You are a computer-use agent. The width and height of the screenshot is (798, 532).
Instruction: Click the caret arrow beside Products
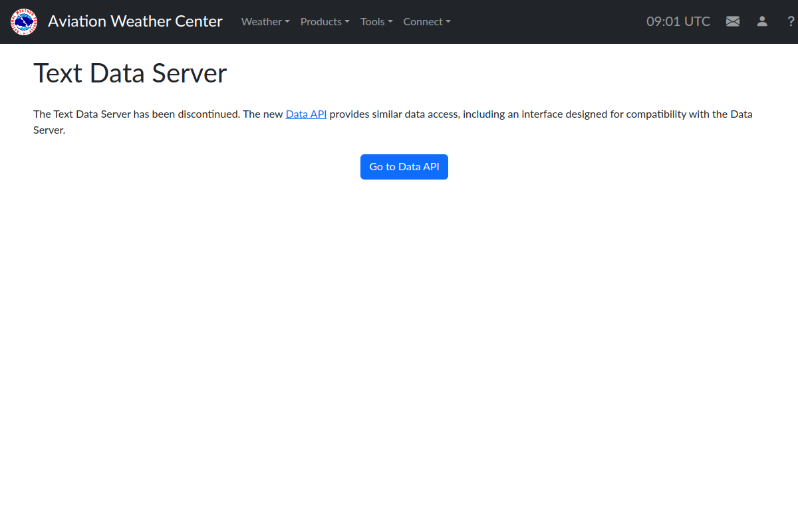[x=347, y=22]
